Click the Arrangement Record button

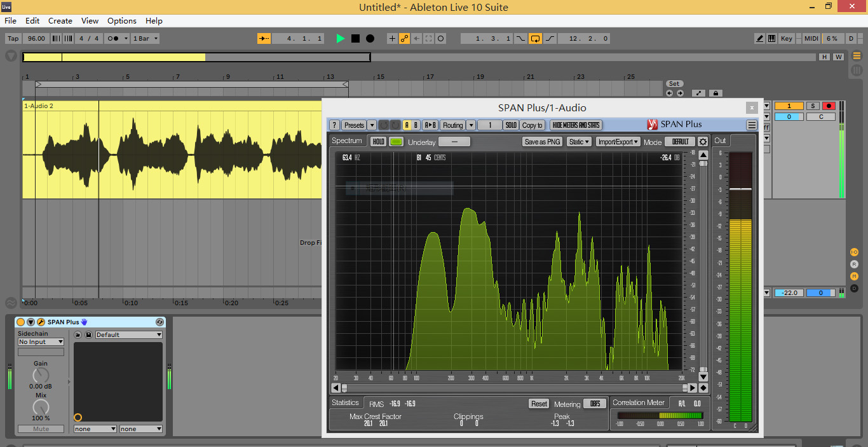[x=370, y=39]
